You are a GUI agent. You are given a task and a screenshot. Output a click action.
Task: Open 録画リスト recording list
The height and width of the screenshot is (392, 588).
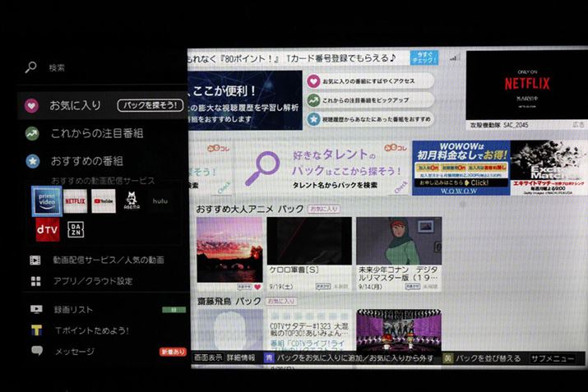click(x=72, y=310)
